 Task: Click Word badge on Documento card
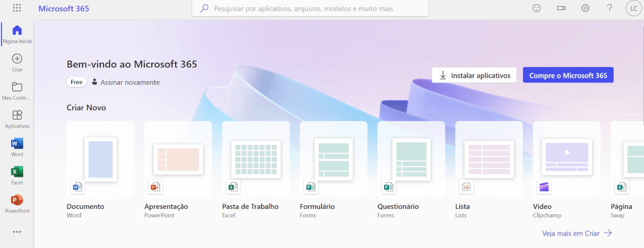pos(77,187)
